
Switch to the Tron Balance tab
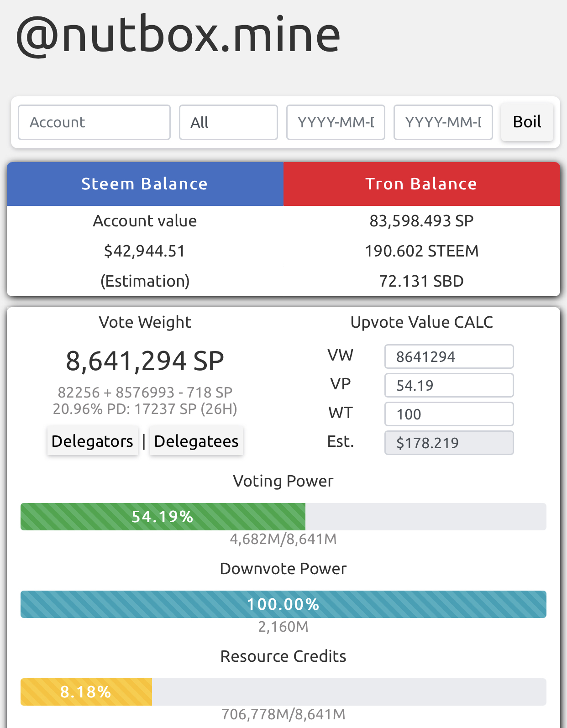click(422, 184)
